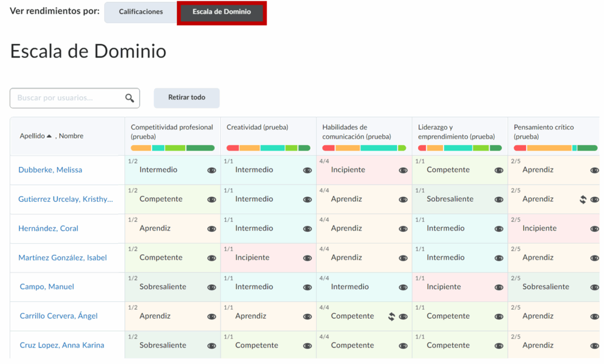This screenshot has width=604, height=364.
Task: Click eye icon for Martínez González Habilidades
Action: [x=403, y=258]
